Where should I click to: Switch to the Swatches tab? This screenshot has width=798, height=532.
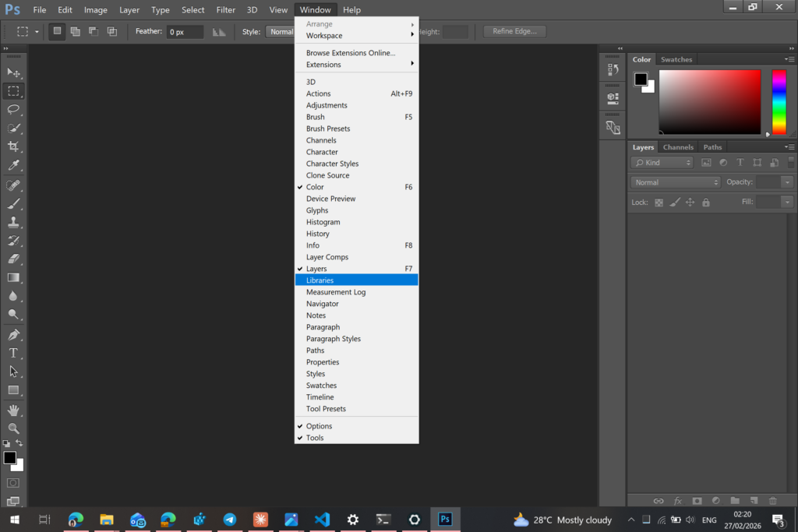click(x=676, y=59)
